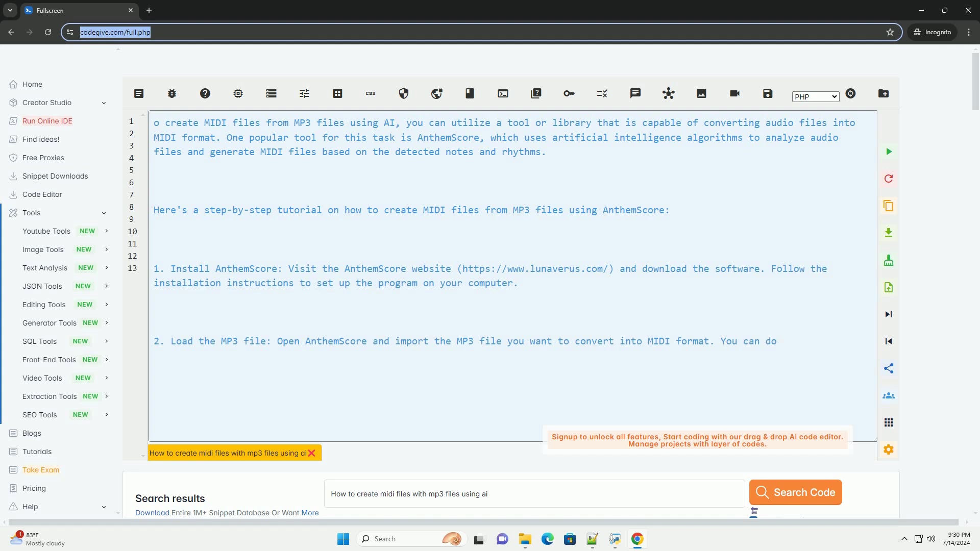980x551 pixels.
Task: Bookmark this page with star icon
Action: pos(890,32)
